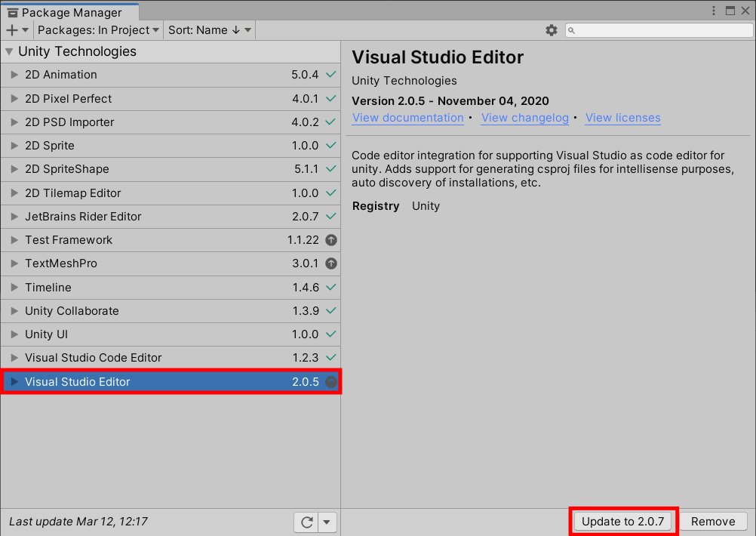Expand Test Framework package versions
Viewport: 756px width, 536px height.
pos(14,240)
